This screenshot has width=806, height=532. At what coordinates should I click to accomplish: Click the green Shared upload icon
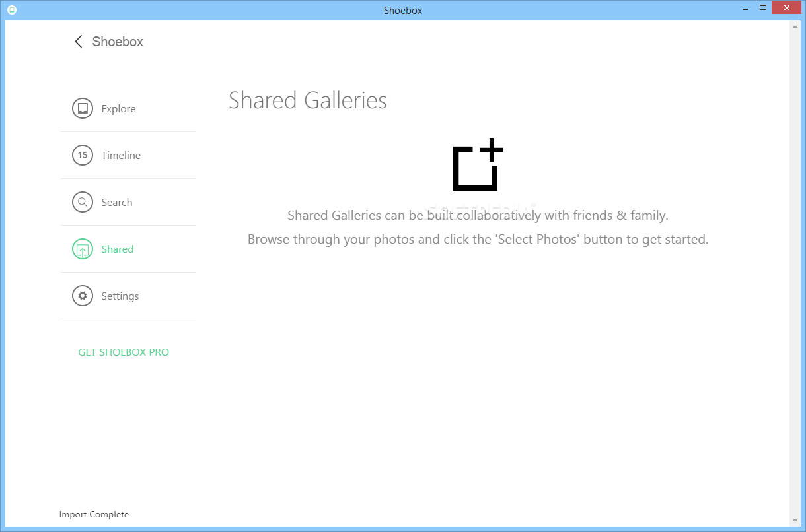83,249
